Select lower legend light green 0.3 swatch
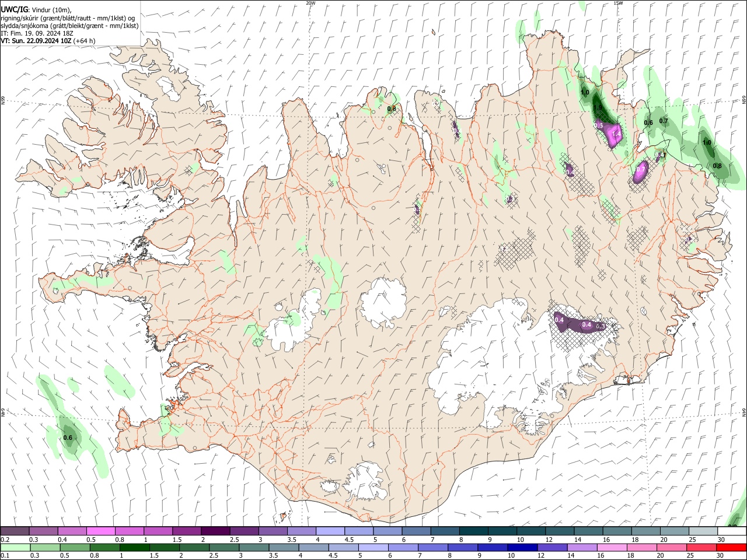This screenshot has width=747, height=560. coord(45,548)
